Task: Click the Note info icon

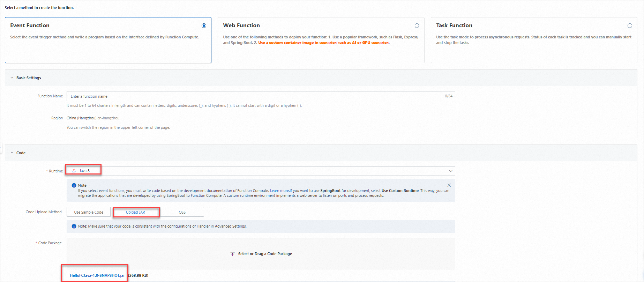Action: [x=74, y=185]
